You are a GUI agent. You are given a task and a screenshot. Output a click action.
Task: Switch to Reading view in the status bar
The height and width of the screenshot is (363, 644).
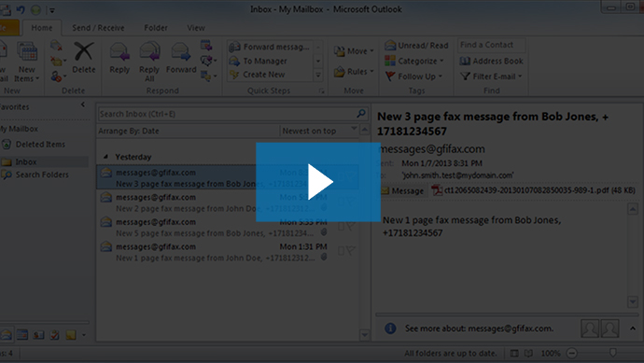pos(528,353)
